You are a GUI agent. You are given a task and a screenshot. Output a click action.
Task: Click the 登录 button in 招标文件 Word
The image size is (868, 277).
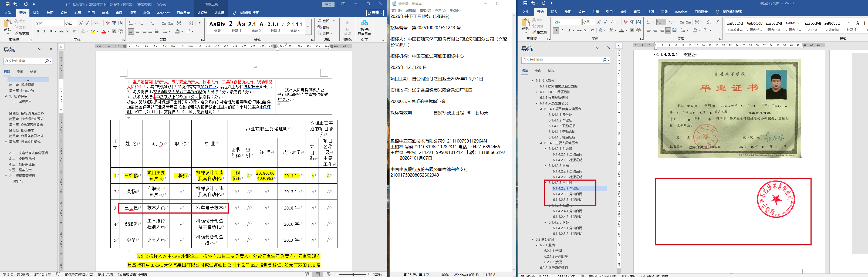[x=328, y=4]
